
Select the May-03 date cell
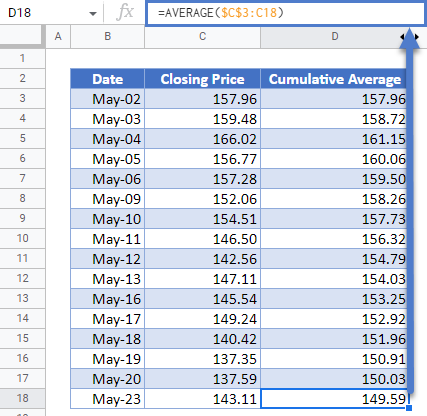pos(107,119)
